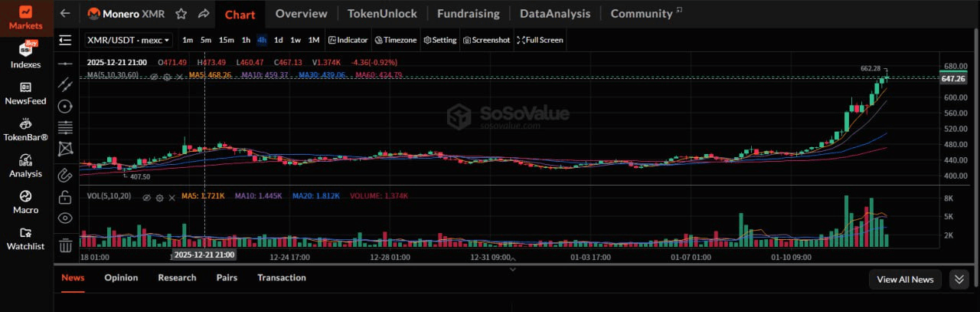Viewport: 980px width, 312px height.
Task: Select the price channel drawing tool
Action: tap(65, 84)
